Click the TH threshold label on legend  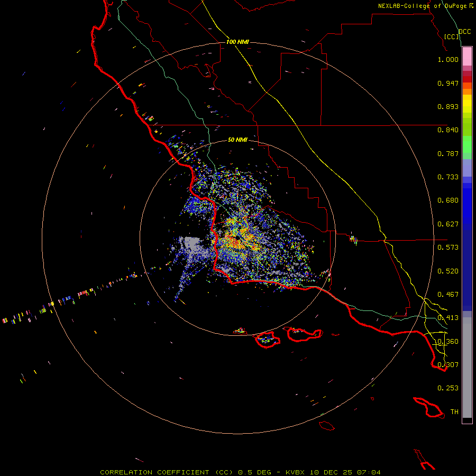[x=454, y=412]
